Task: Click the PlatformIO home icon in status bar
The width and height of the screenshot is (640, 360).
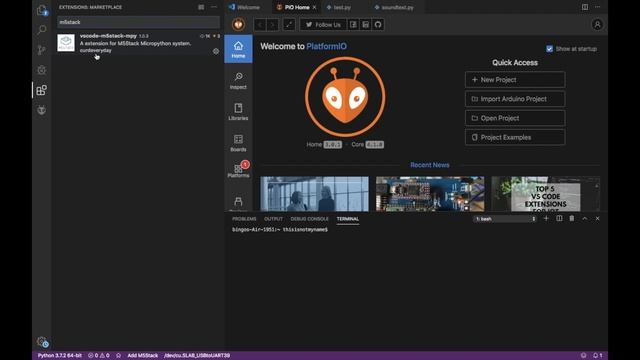Action: pyautogui.click(x=118, y=356)
